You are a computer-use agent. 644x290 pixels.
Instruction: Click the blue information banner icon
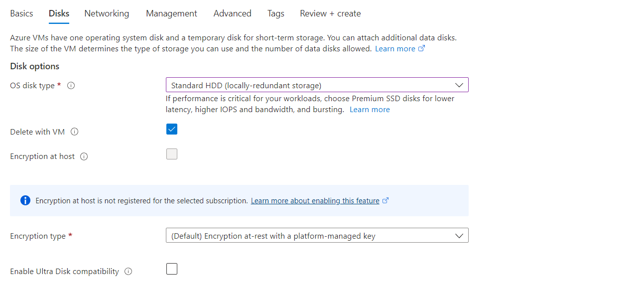(25, 200)
